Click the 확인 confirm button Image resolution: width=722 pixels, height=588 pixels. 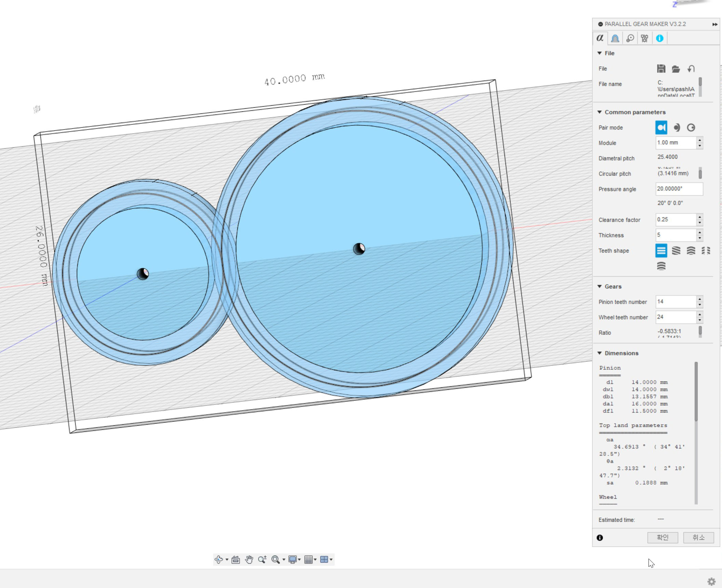pos(663,537)
